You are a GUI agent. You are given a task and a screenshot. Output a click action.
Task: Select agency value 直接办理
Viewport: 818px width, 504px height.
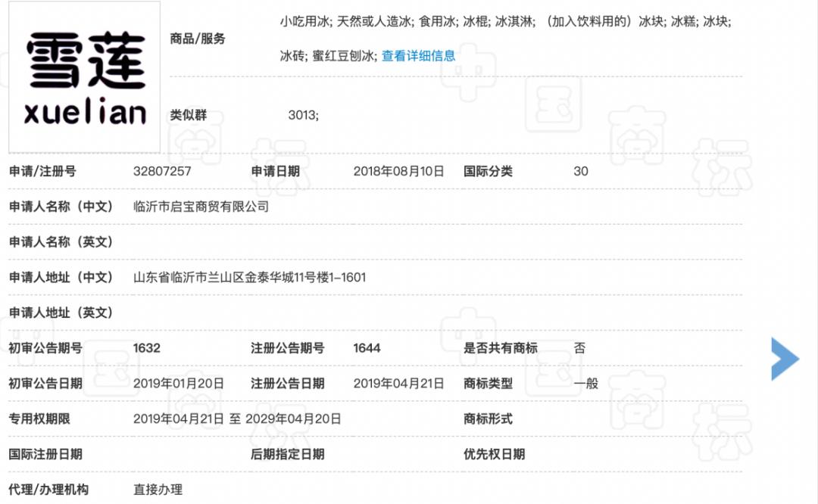coord(158,490)
